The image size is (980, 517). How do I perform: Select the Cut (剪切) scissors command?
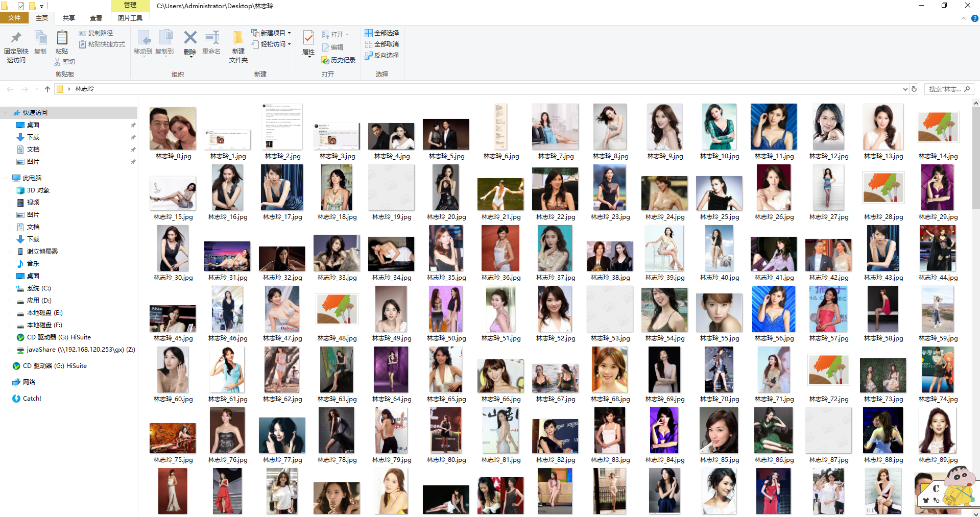tap(64, 62)
